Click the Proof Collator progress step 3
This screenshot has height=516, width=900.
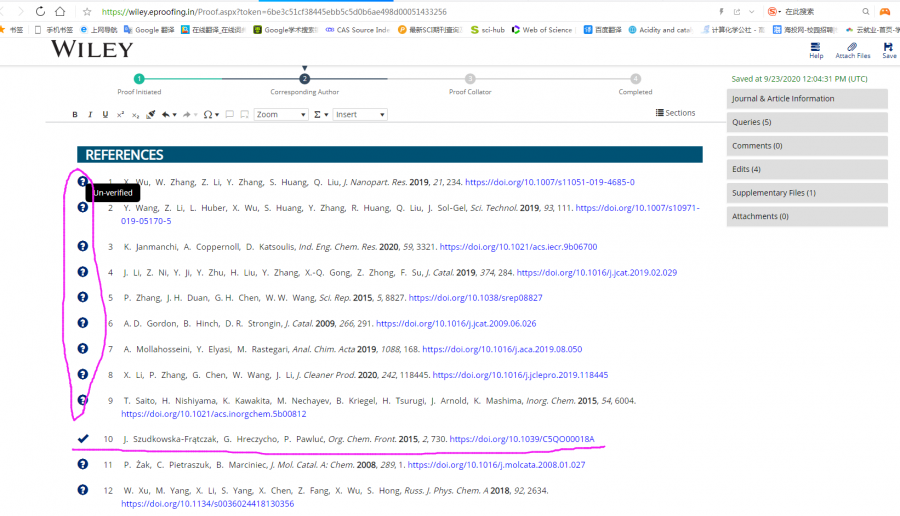click(x=470, y=79)
